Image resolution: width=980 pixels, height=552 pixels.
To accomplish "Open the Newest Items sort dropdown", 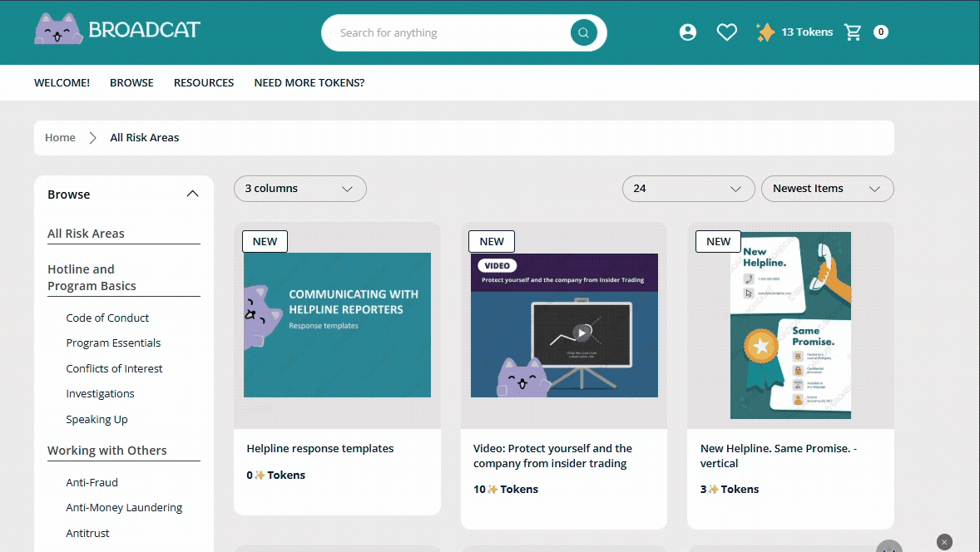I will point(827,189).
